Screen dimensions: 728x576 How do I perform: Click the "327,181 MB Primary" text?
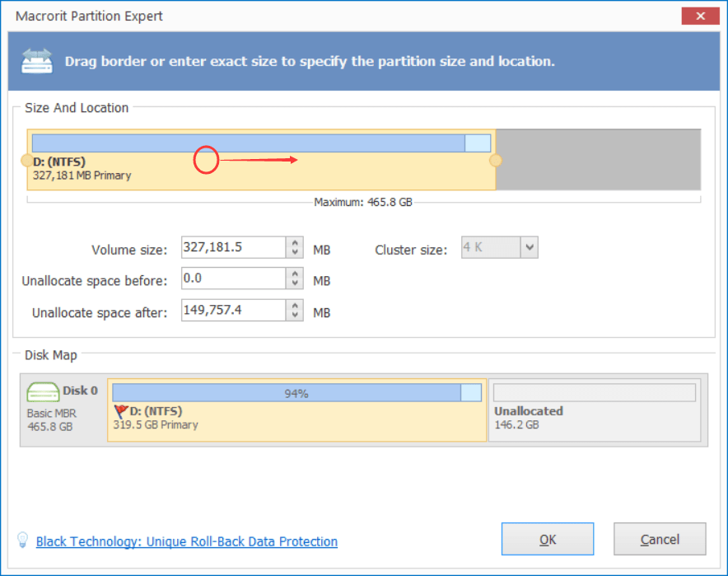pyautogui.click(x=82, y=176)
